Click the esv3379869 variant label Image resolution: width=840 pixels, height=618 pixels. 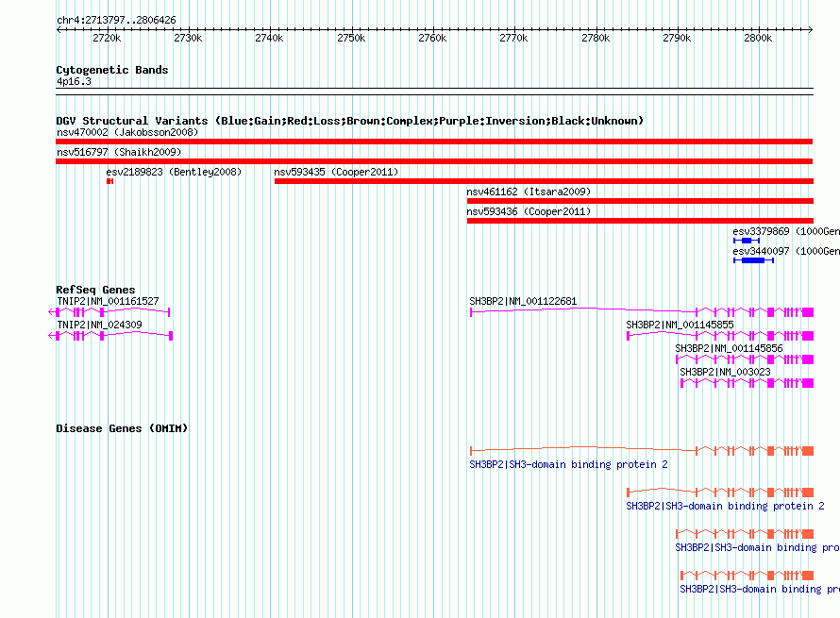786,231
